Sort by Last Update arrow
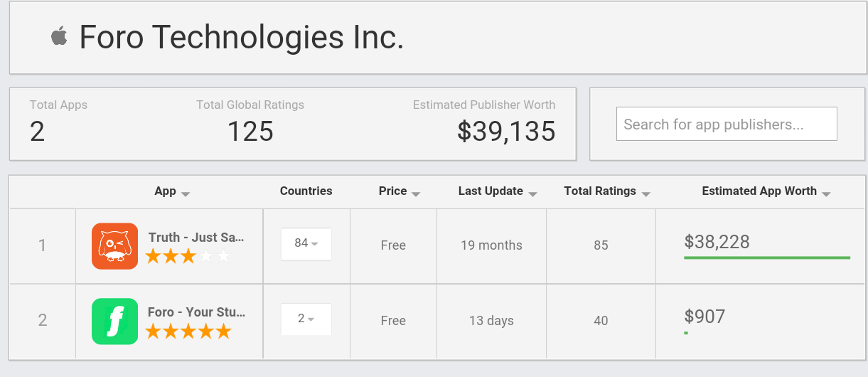 click(532, 194)
